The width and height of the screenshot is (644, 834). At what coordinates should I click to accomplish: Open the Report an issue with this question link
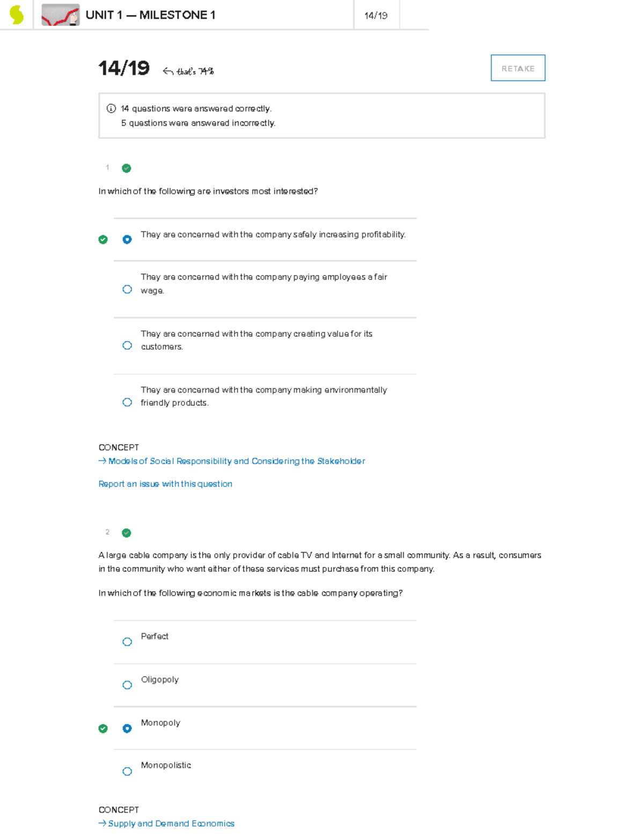[x=165, y=483]
